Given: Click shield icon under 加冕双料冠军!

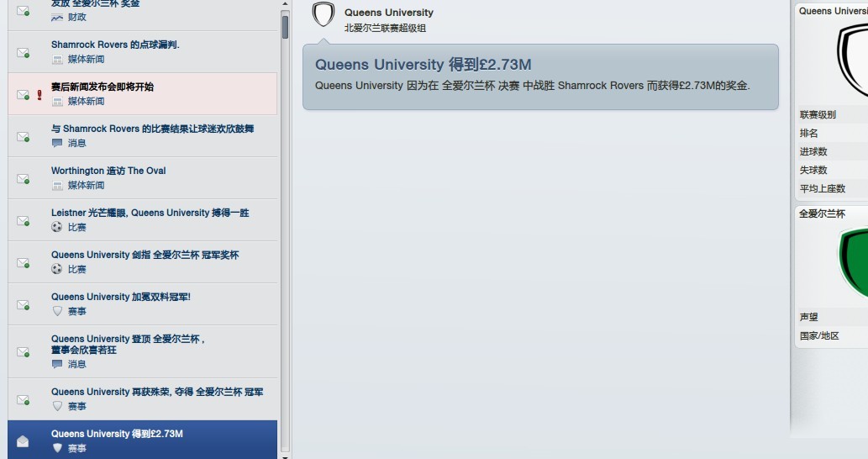Looking at the screenshot, I should (57, 311).
